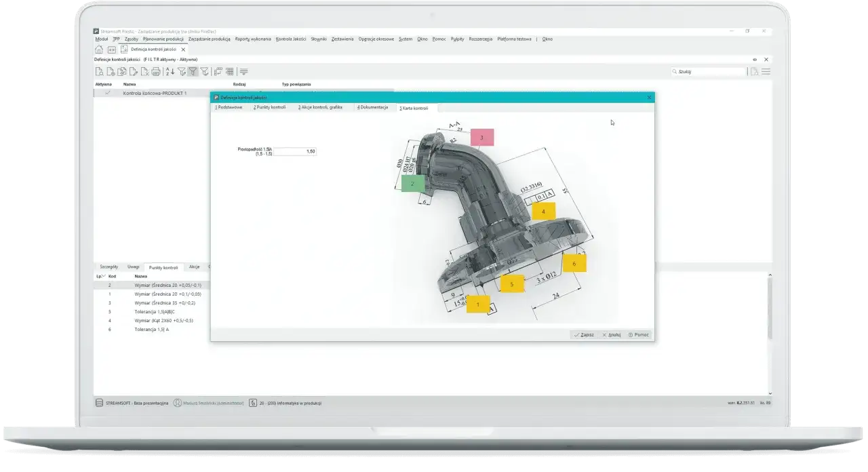Click the Prostopadłość value input field
The width and height of the screenshot is (868, 472).
tap(295, 151)
